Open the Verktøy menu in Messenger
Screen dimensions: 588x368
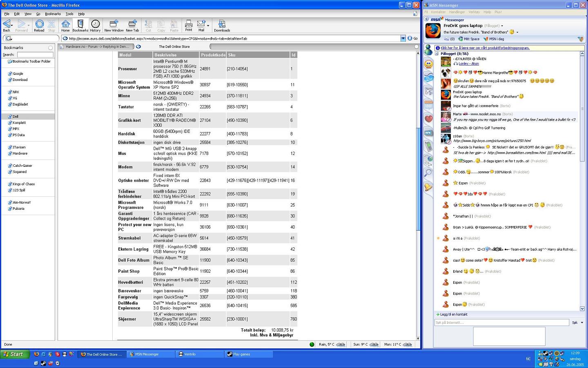pyautogui.click(x=474, y=12)
